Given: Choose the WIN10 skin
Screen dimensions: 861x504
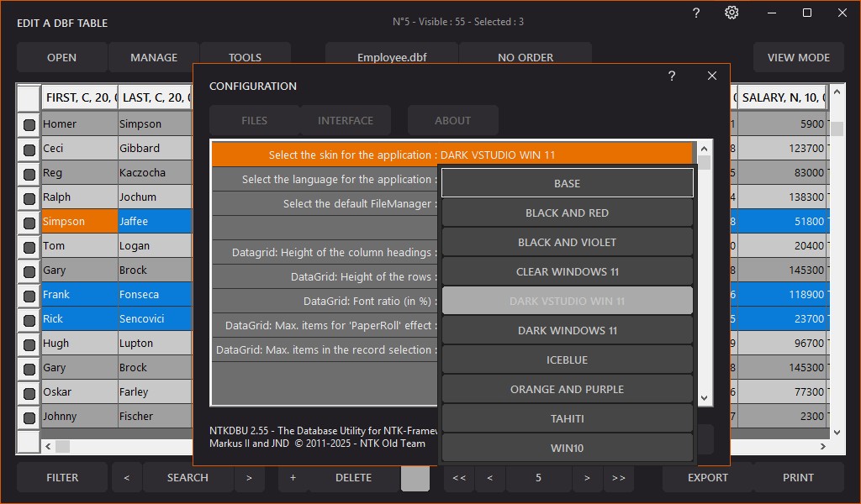Looking at the screenshot, I should [568, 448].
